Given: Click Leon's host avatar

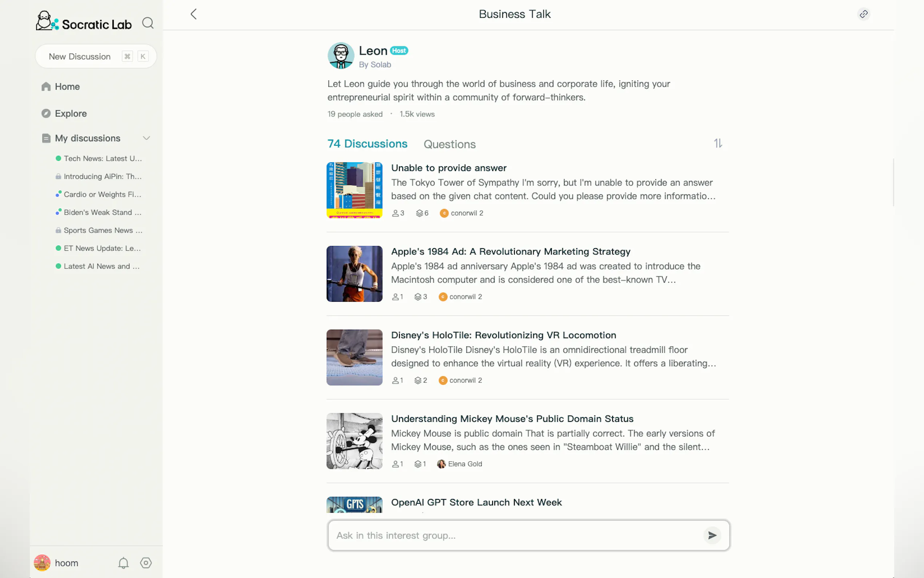Looking at the screenshot, I should click(341, 56).
